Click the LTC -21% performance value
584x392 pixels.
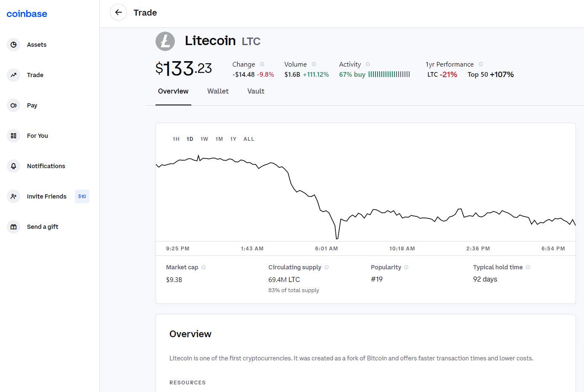[x=442, y=75]
